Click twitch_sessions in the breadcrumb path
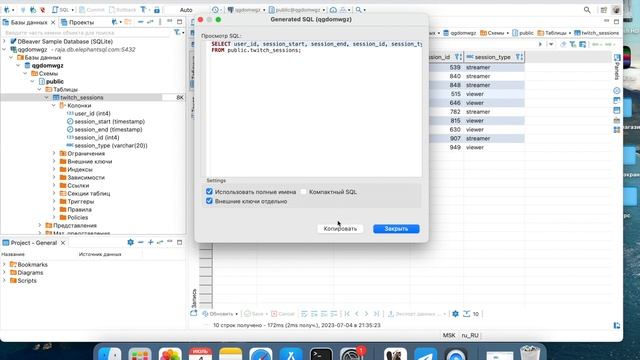 [x=596, y=33]
